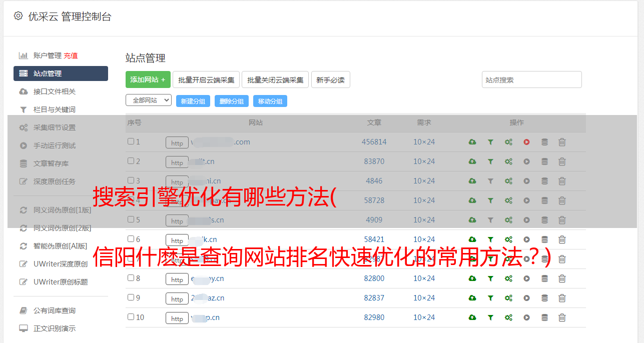Tick the checkbox for site row 9
The width and height of the screenshot is (644, 343).
tap(131, 297)
